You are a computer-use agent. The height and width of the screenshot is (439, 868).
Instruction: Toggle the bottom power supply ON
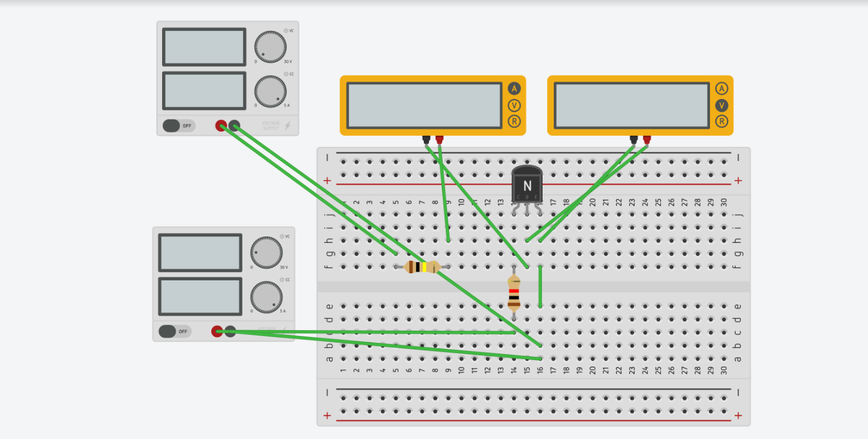point(176,331)
